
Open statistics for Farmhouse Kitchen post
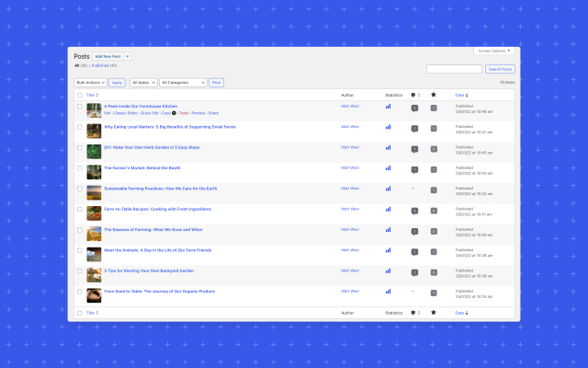(388, 107)
